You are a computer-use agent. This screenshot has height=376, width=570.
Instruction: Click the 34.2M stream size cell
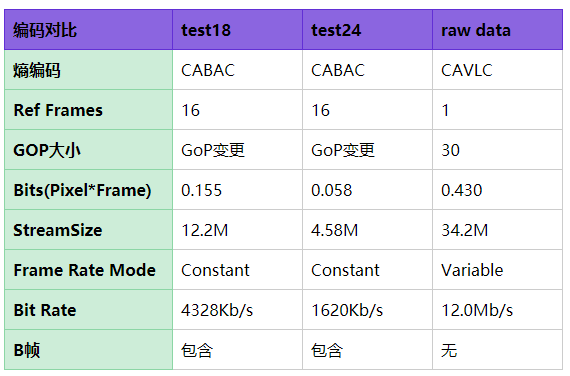tap(498, 230)
